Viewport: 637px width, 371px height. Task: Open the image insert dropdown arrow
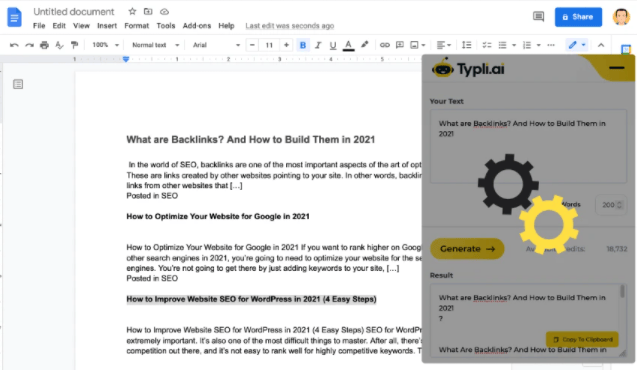[423, 45]
